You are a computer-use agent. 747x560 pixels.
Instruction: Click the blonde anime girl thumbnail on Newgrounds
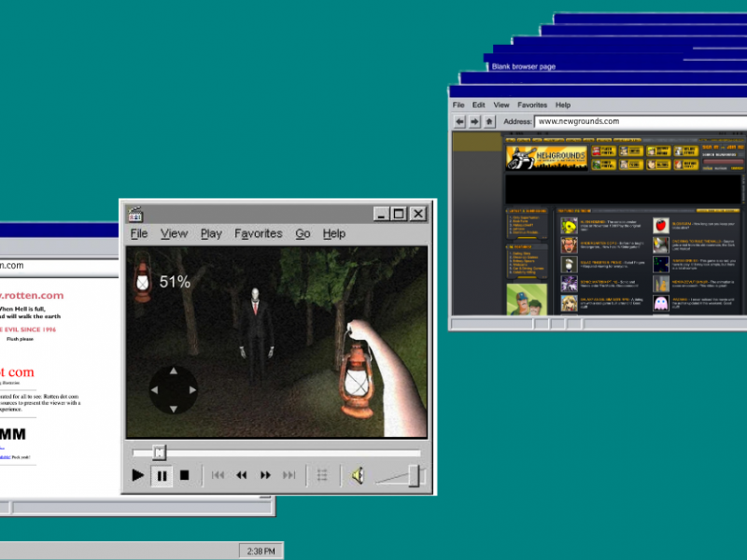click(x=569, y=303)
